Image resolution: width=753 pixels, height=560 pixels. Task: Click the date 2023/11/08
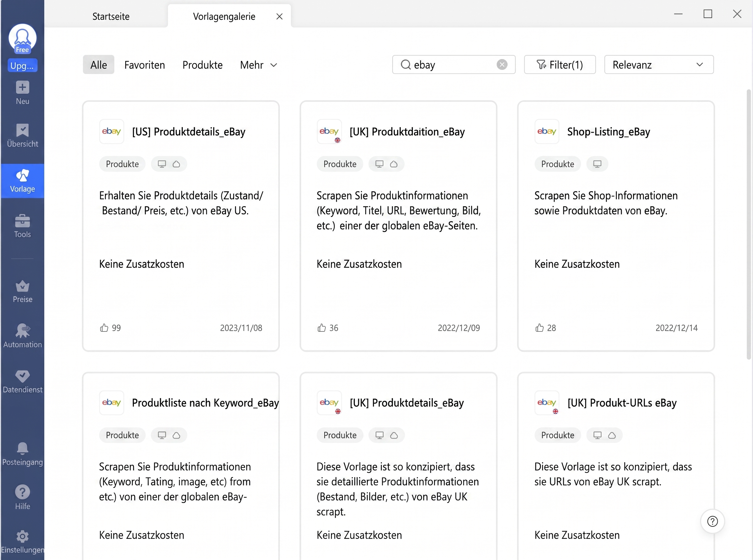(x=241, y=328)
